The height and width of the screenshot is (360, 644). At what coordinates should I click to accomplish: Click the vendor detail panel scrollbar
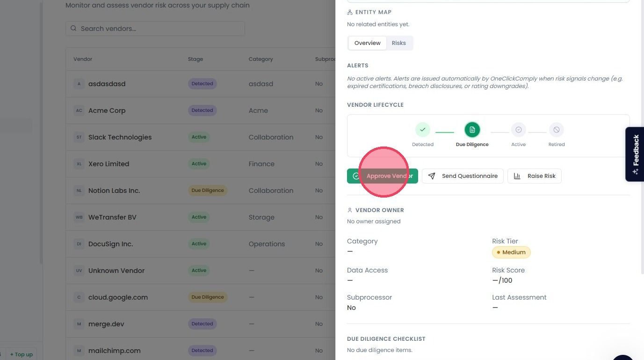(x=642, y=136)
